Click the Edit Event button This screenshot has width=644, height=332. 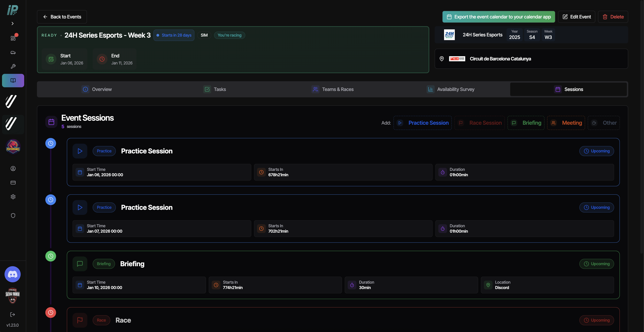577,17
